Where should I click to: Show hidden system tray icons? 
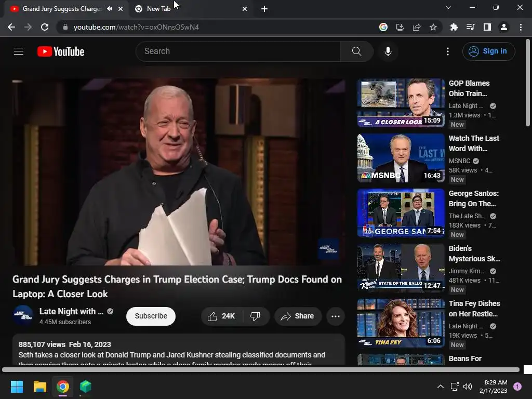click(440, 387)
